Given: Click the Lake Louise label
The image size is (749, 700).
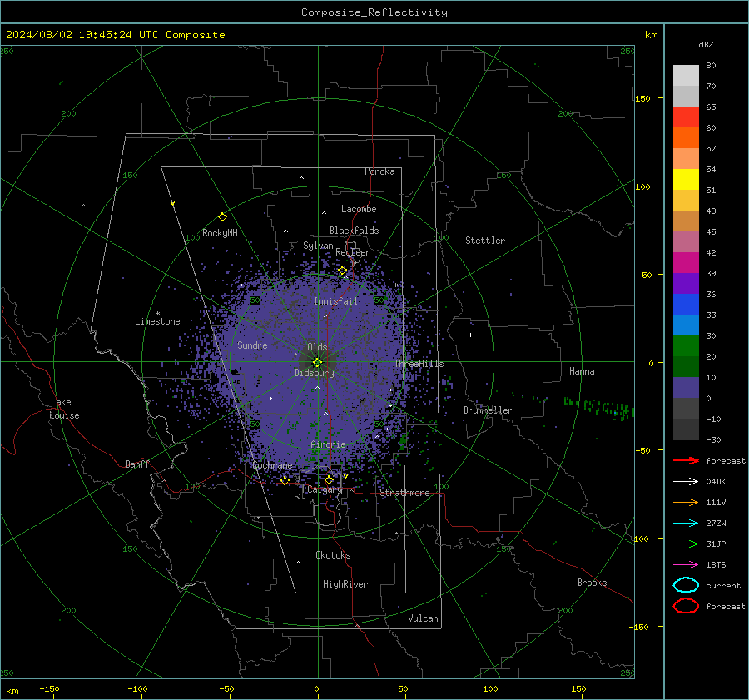Looking at the screenshot, I should coord(65,409).
